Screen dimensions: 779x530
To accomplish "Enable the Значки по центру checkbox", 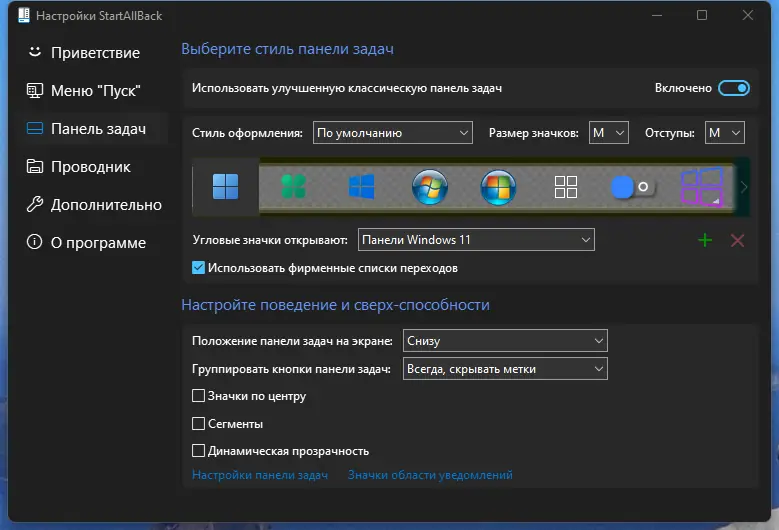I will click(x=198, y=395).
